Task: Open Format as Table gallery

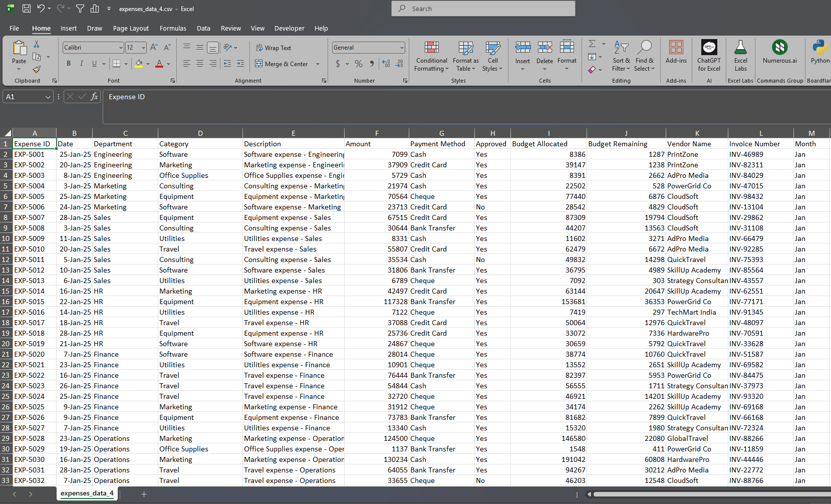Action: 465,56
